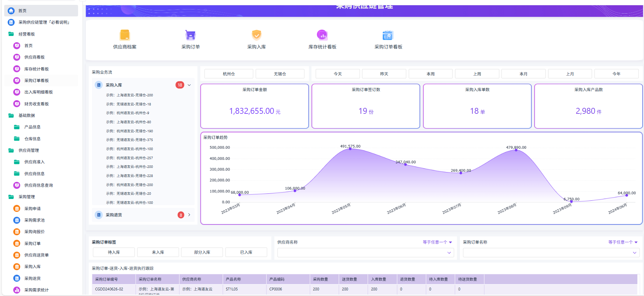Open the 采购入库 shield icon
The image size is (644, 296).
click(x=256, y=35)
